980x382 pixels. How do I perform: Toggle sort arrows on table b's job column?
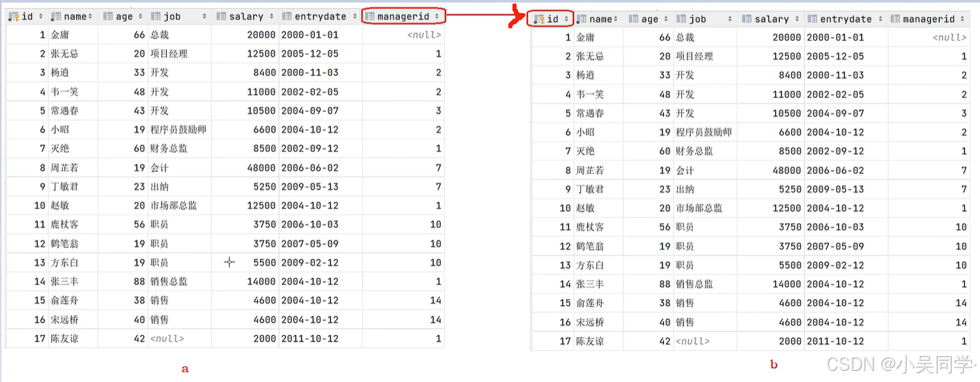730,19
